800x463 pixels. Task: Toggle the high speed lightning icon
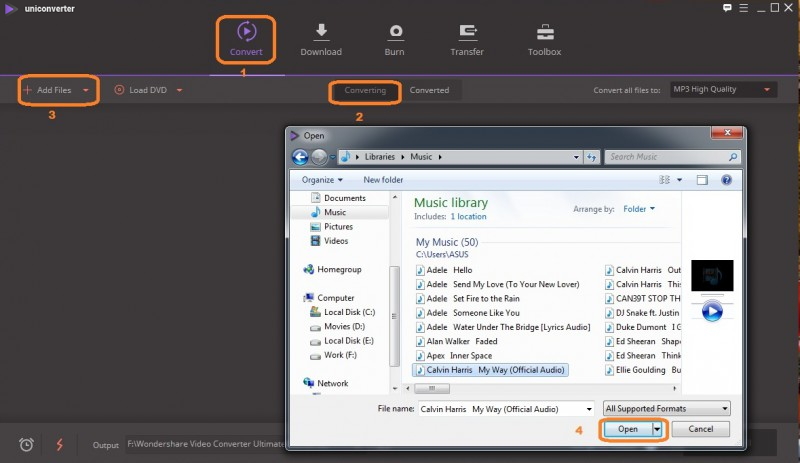[60, 445]
